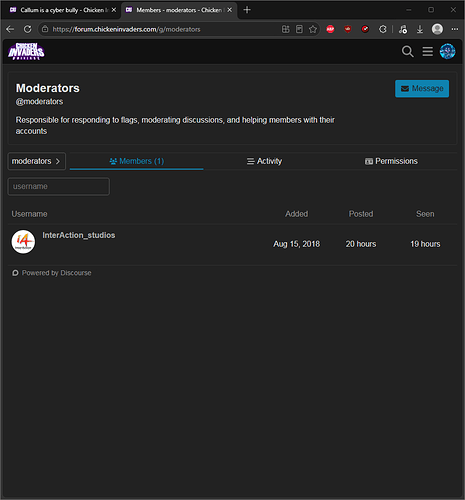Screen dimensions: 465x500
Task: Click the browser back arrow
Action: pos(10,29)
